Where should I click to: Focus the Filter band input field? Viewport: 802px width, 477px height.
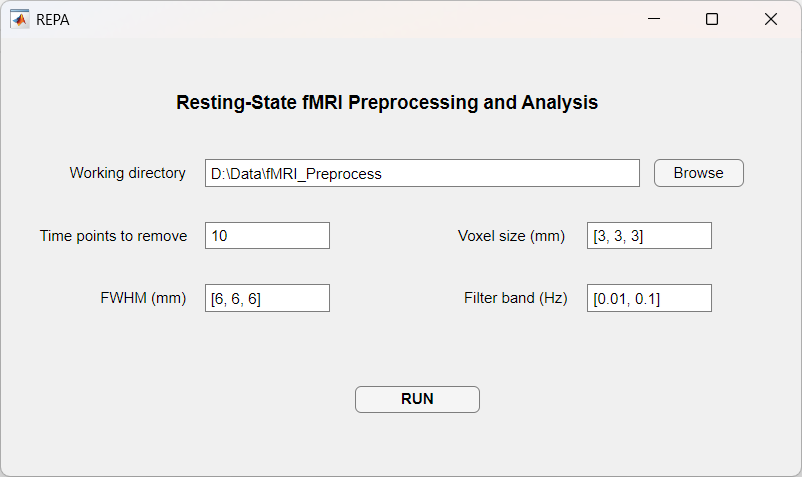point(649,298)
